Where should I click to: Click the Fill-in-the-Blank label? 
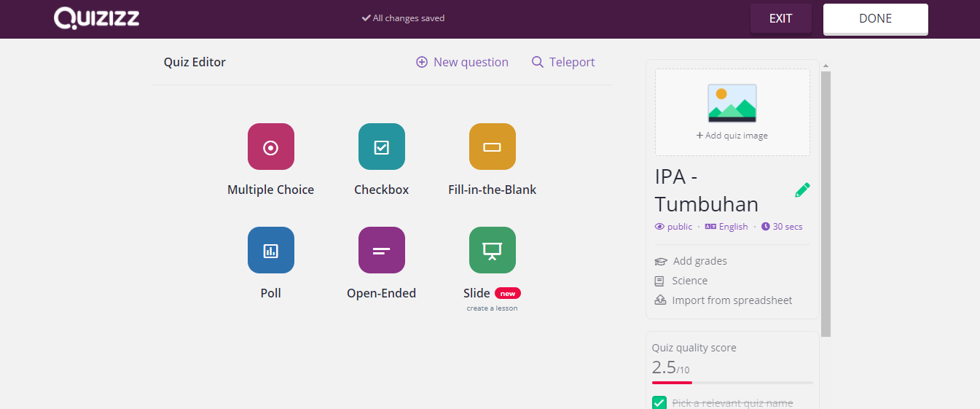point(492,190)
